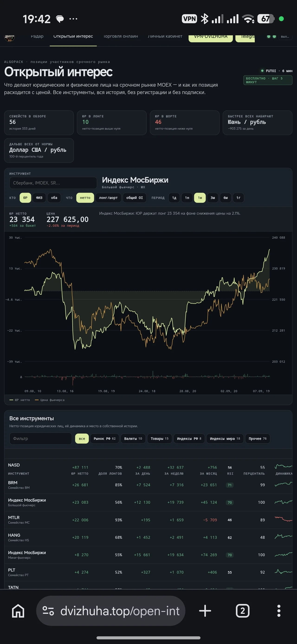The image size is (297, 644).
Task: Filter instruments by Индексы РФ
Action: coord(189,438)
